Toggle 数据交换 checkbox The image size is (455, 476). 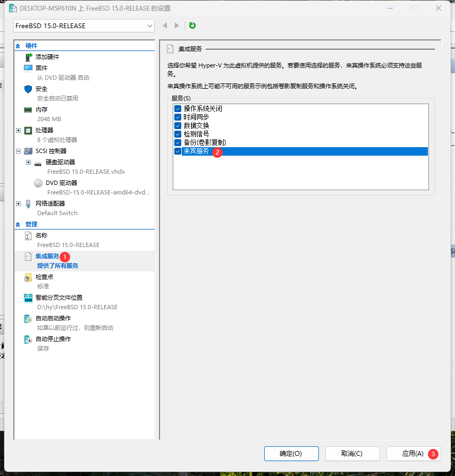click(178, 126)
